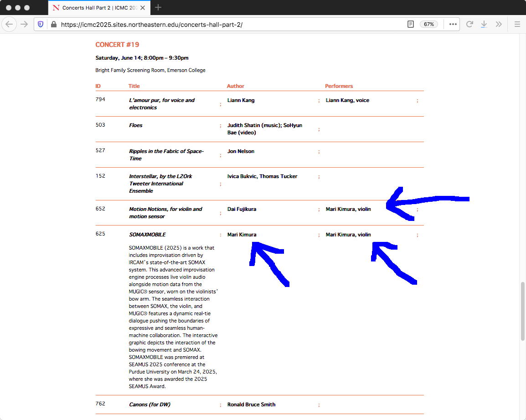Click ID number 652
This screenshot has height=420, width=526.
100,209
